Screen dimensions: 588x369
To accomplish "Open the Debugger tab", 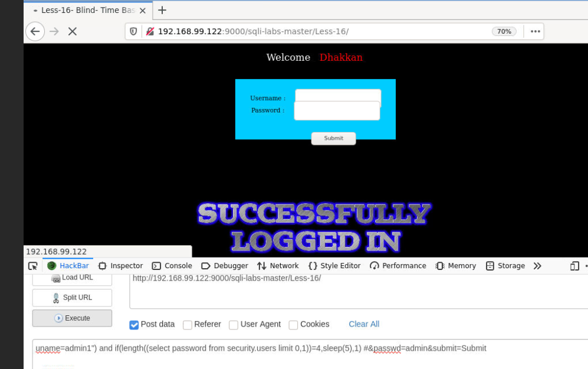I will coord(225,266).
